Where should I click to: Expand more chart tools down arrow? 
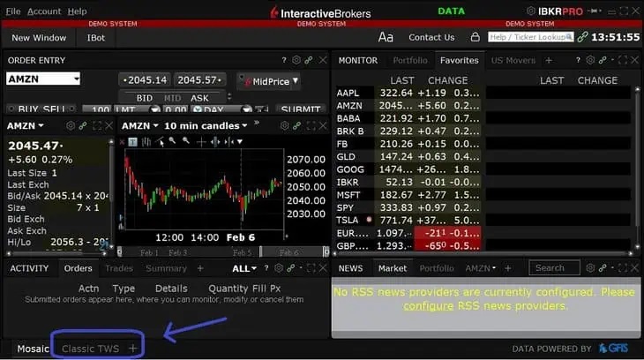[240, 142]
